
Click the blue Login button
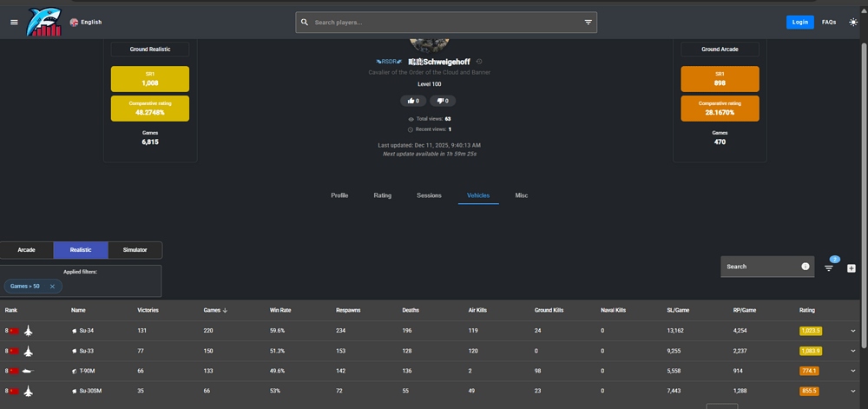pos(799,23)
